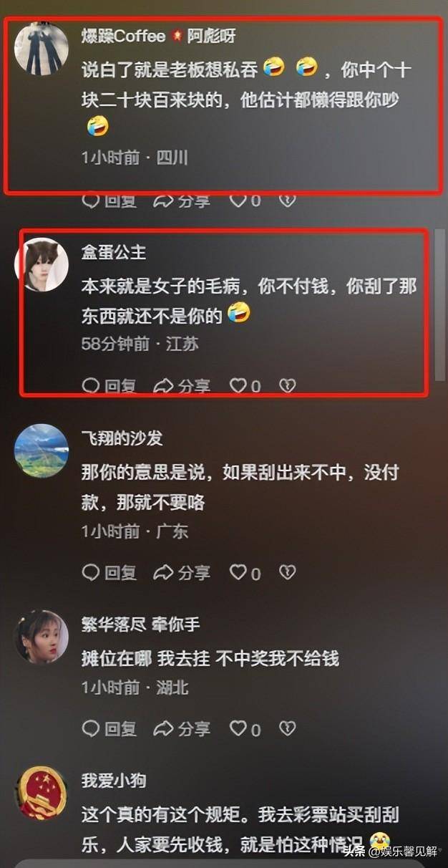The height and width of the screenshot is (868, 448).
Task: Open the username 我爱小狗
Action: [114, 780]
